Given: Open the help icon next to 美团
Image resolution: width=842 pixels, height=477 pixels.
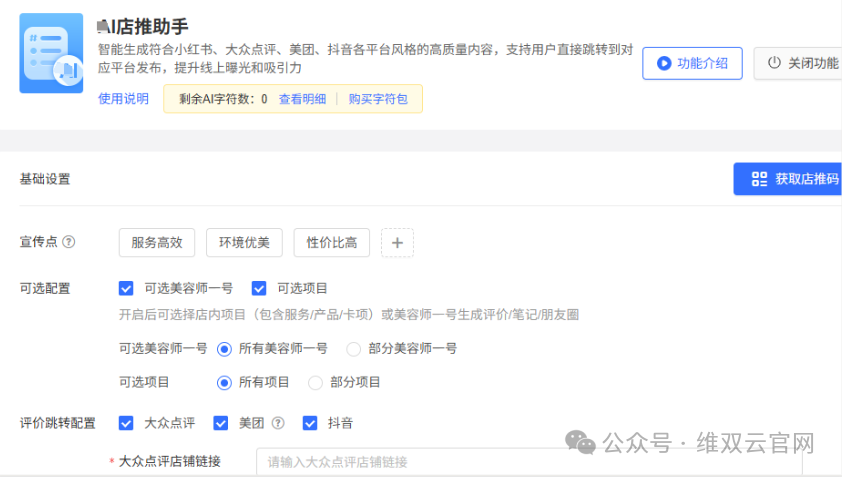Looking at the screenshot, I should click(278, 423).
